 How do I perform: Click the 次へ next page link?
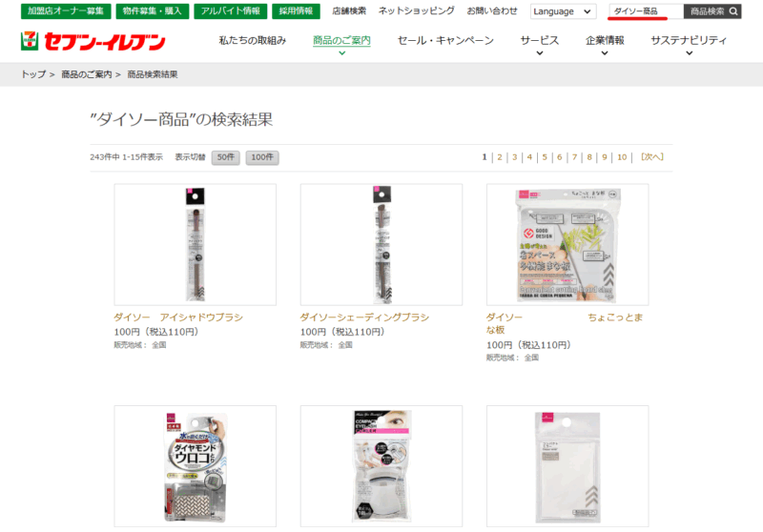pyautogui.click(x=652, y=156)
